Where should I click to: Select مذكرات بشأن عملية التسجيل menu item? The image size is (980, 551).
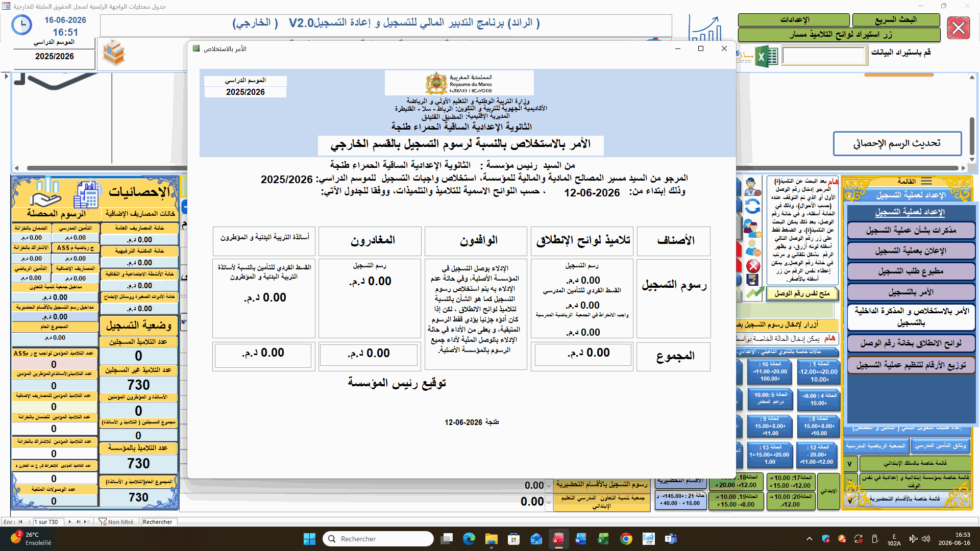click(x=911, y=231)
